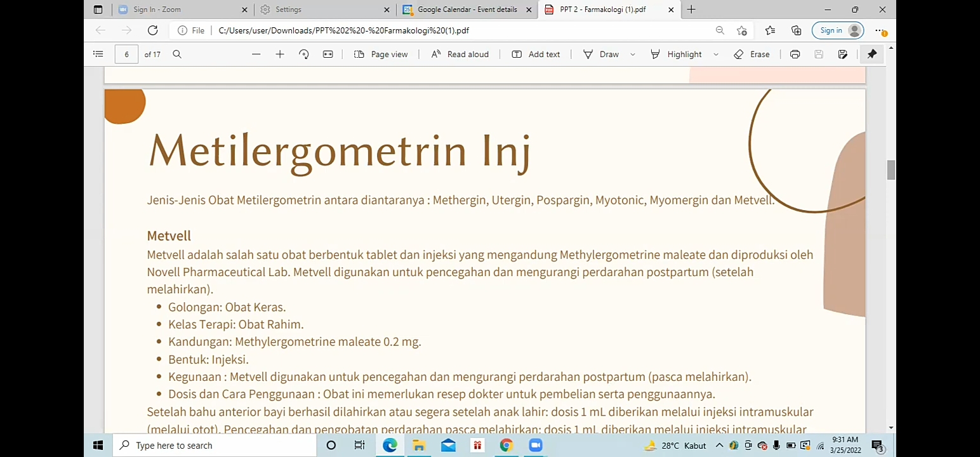This screenshot has width=980, height=457.
Task: Click the scrollbar down arrow
Action: click(x=891, y=428)
